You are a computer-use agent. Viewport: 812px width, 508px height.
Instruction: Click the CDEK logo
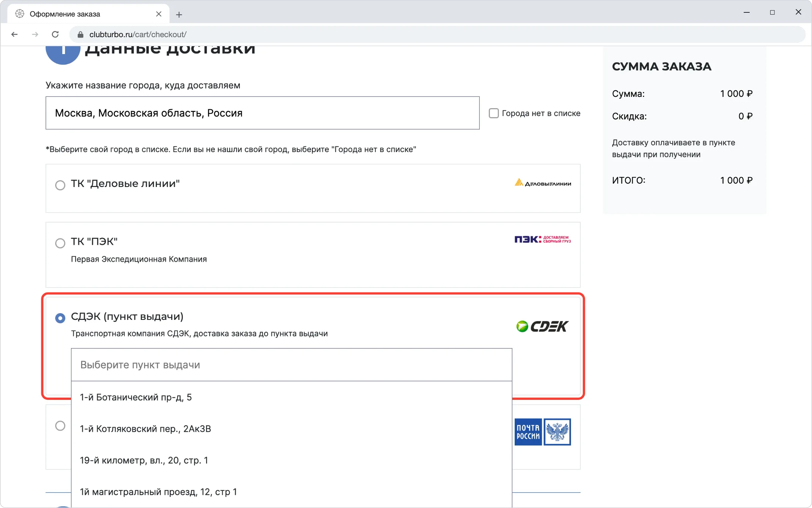click(x=543, y=326)
